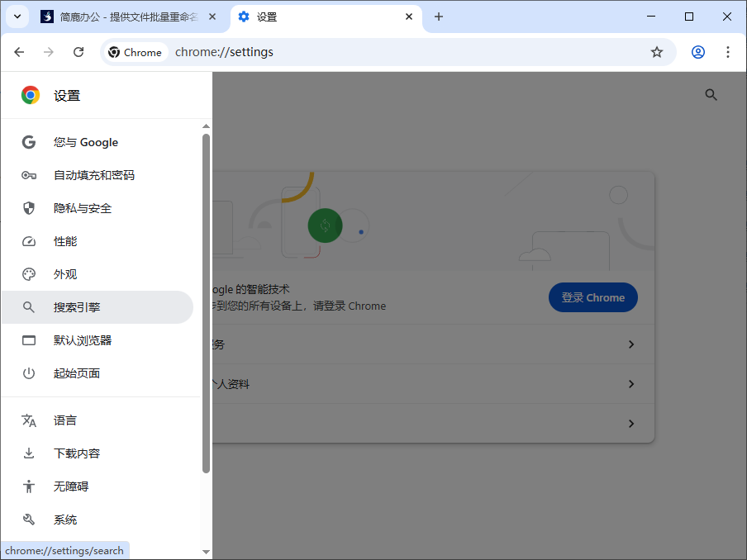Open the 性能 settings page
The image size is (747, 560).
point(65,240)
